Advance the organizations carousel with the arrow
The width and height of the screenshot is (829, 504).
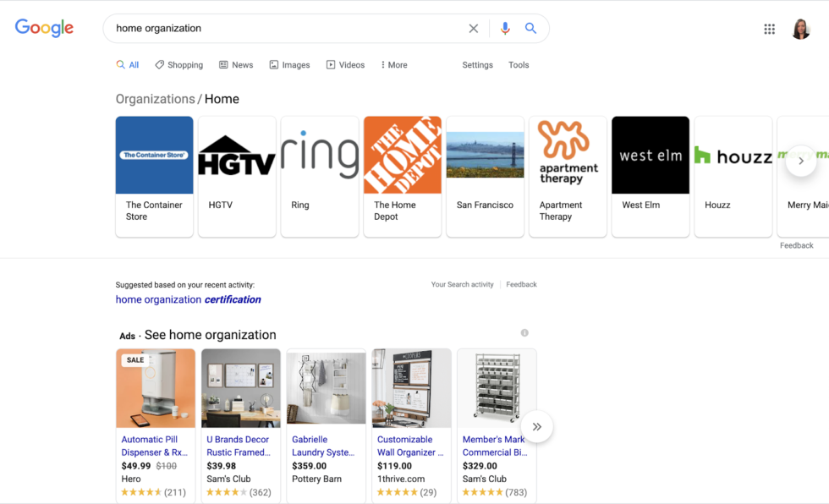(x=801, y=161)
